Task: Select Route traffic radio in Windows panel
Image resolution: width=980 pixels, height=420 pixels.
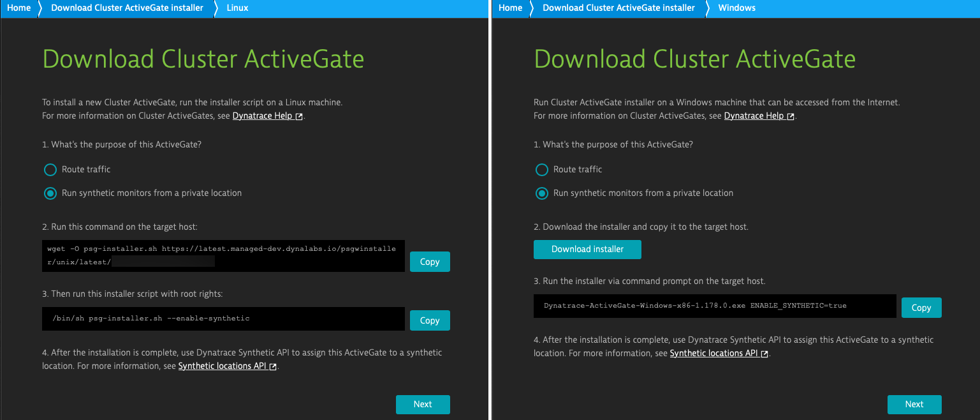Action: coord(542,170)
